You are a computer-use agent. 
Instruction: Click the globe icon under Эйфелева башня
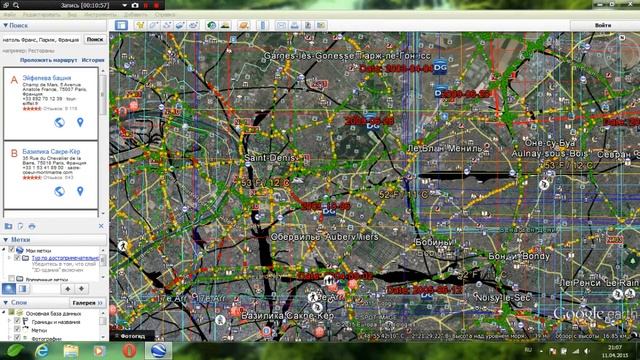pyautogui.click(x=60, y=122)
